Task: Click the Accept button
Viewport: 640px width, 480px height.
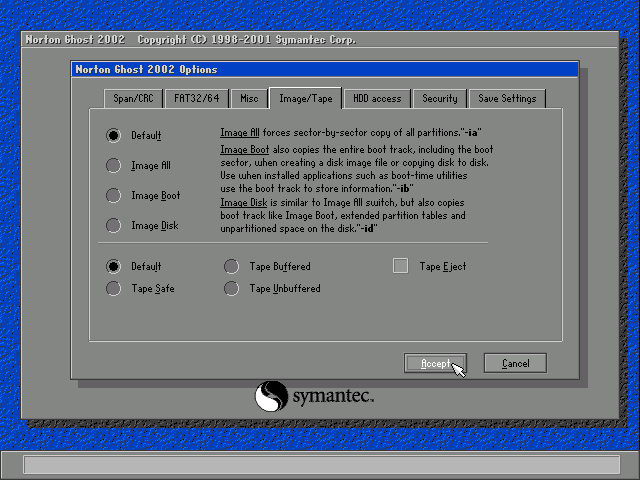Action: [435, 363]
